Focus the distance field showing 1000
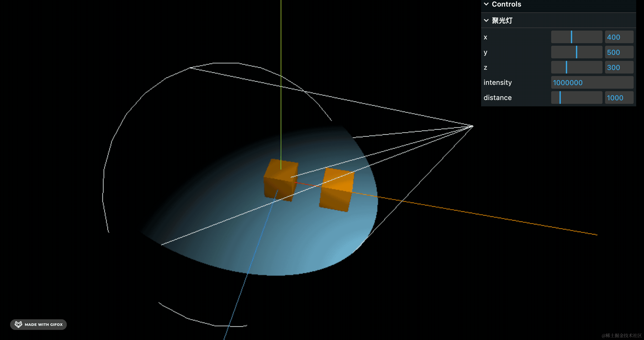Image resolution: width=644 pixels, height=340 pixels. [619, 98]
